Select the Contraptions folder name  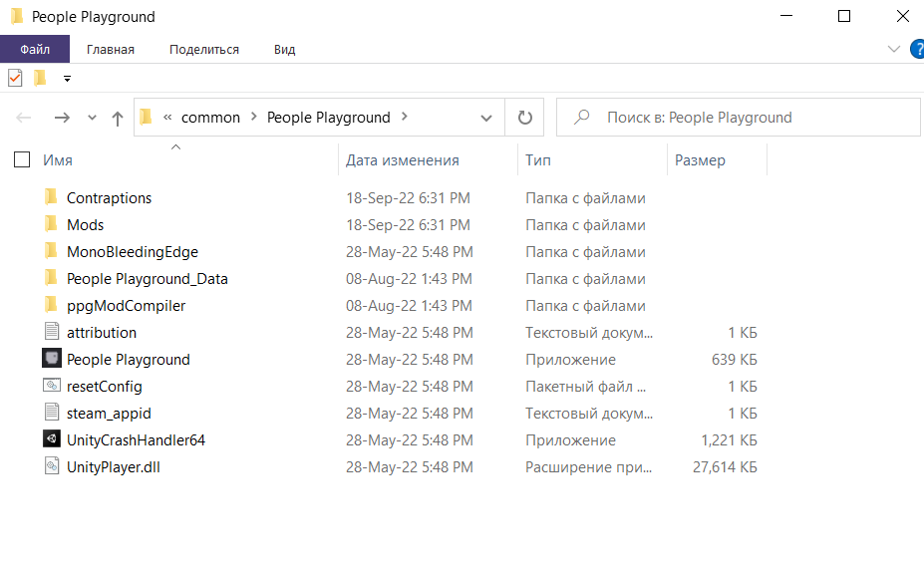109,198
